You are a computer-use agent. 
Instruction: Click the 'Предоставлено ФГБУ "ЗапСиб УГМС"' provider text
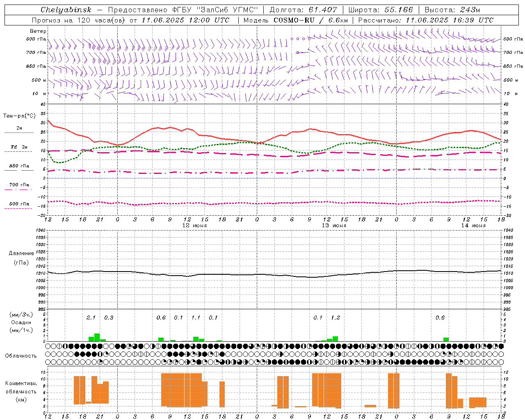[183, 10]
